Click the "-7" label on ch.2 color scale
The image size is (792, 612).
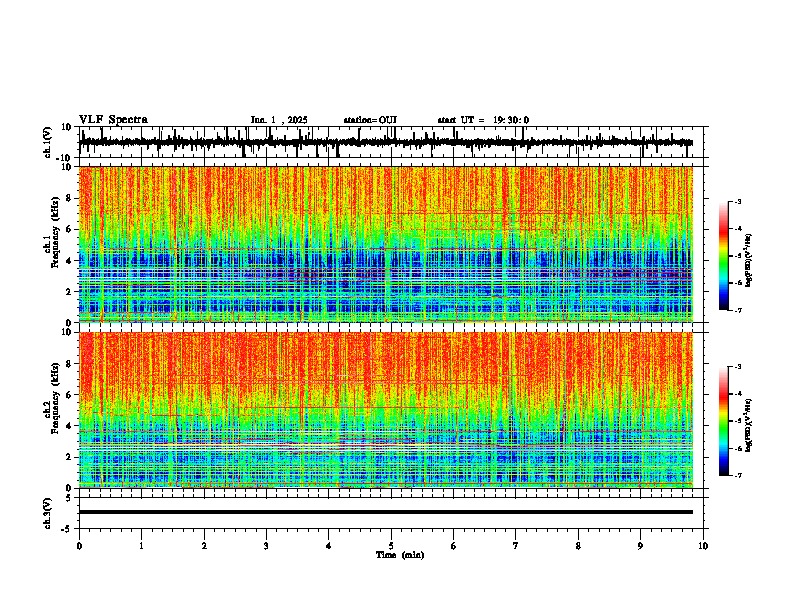[737, 476]
